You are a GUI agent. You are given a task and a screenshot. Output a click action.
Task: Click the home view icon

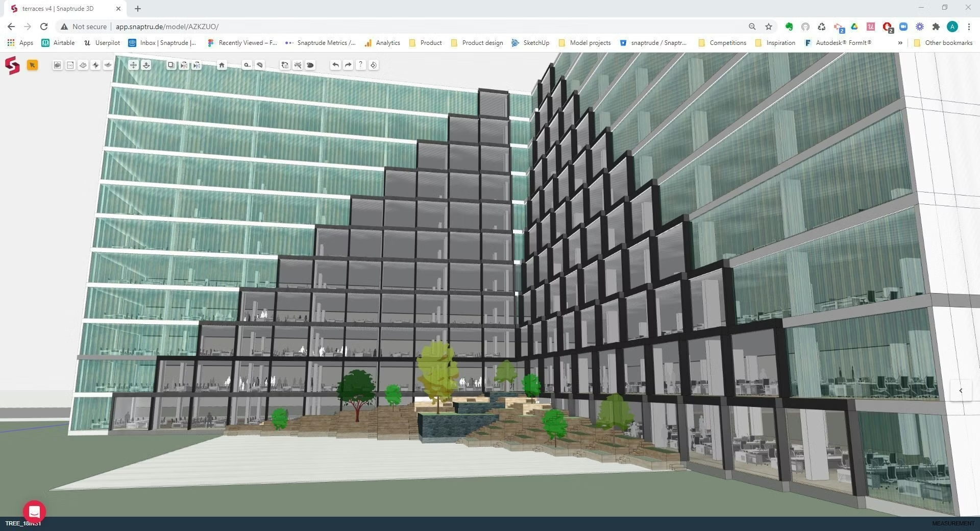[222, 65]
